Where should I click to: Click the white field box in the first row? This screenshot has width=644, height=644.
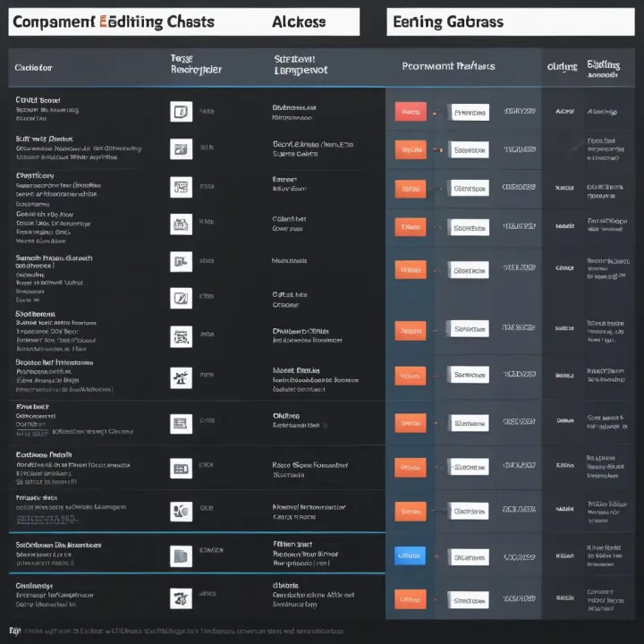point(470,113)
